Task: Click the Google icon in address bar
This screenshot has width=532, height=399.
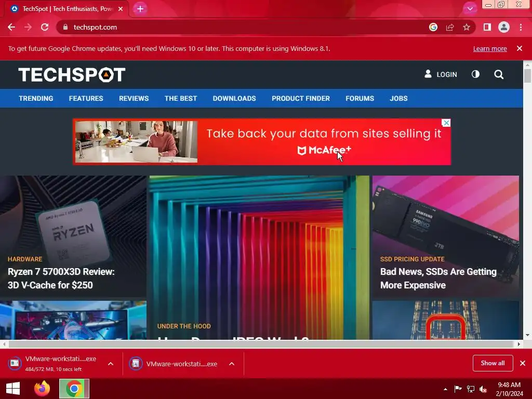Action: pyautogui.click(x=433, y=27)
